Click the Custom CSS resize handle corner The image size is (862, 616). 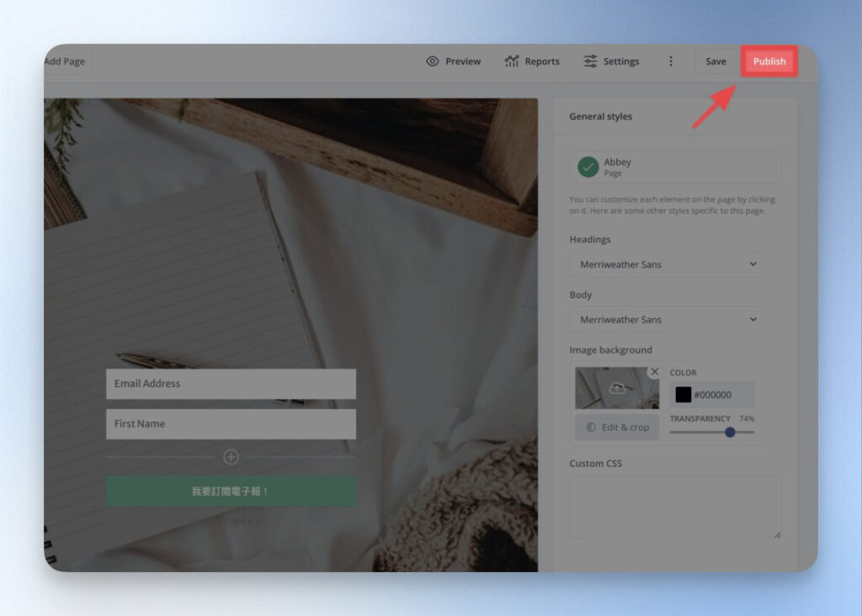[777, 534]
